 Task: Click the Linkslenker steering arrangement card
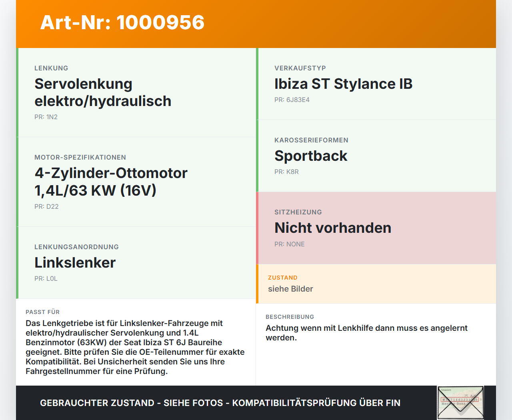pos(136,263)
